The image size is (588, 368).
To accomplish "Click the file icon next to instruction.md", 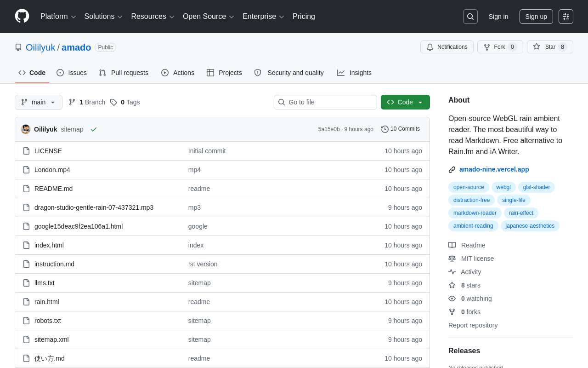I will 26,264.
